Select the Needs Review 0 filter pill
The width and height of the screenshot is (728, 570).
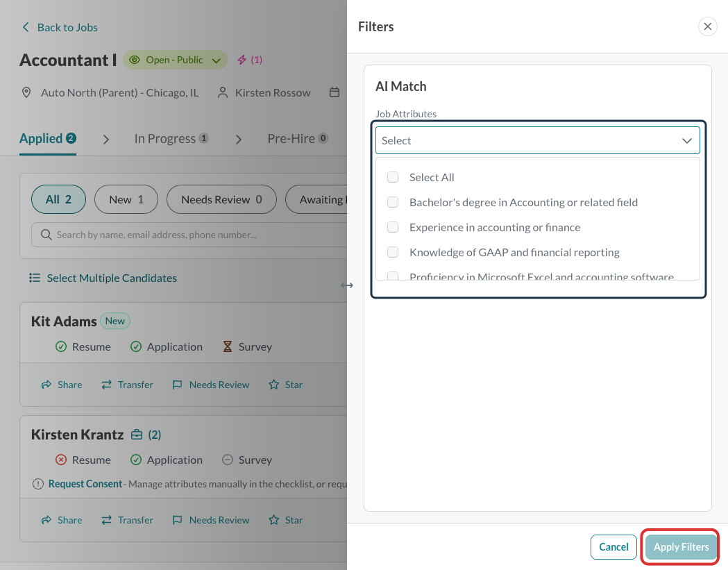pos(221,199)
